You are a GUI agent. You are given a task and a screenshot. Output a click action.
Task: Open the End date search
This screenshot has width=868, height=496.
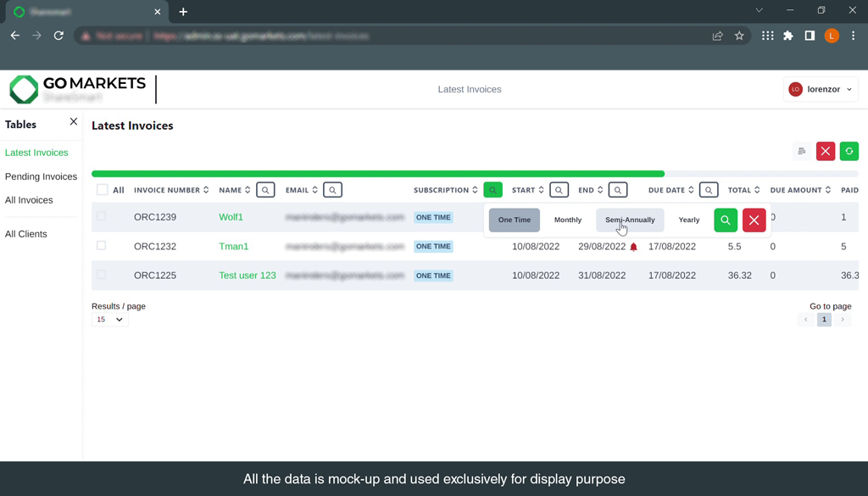coord(618,190)
